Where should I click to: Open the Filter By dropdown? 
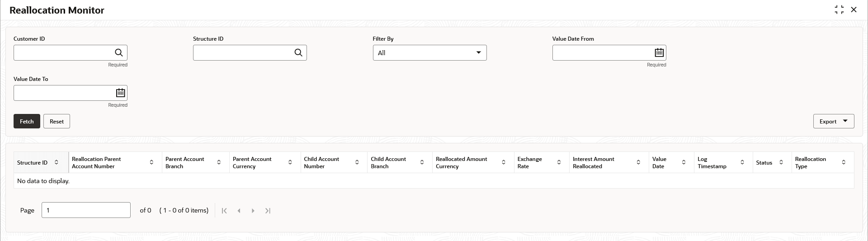pyautogui.click(x=429, y=53)
